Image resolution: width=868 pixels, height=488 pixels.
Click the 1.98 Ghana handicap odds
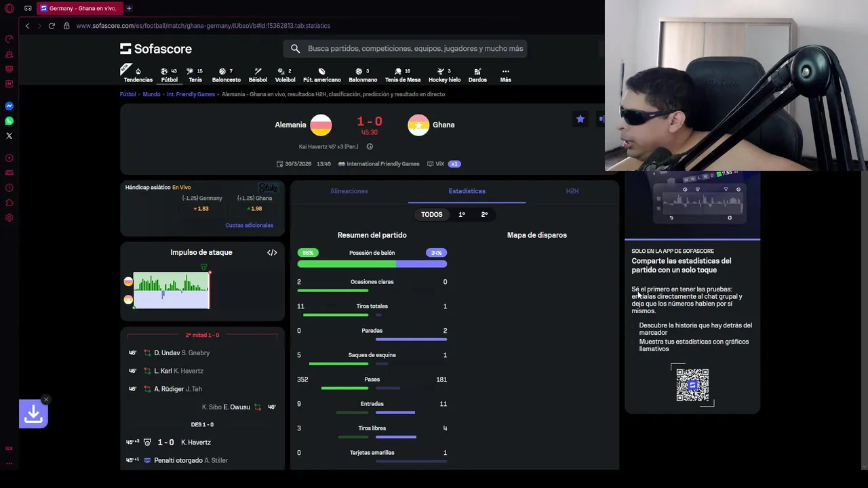255,209
